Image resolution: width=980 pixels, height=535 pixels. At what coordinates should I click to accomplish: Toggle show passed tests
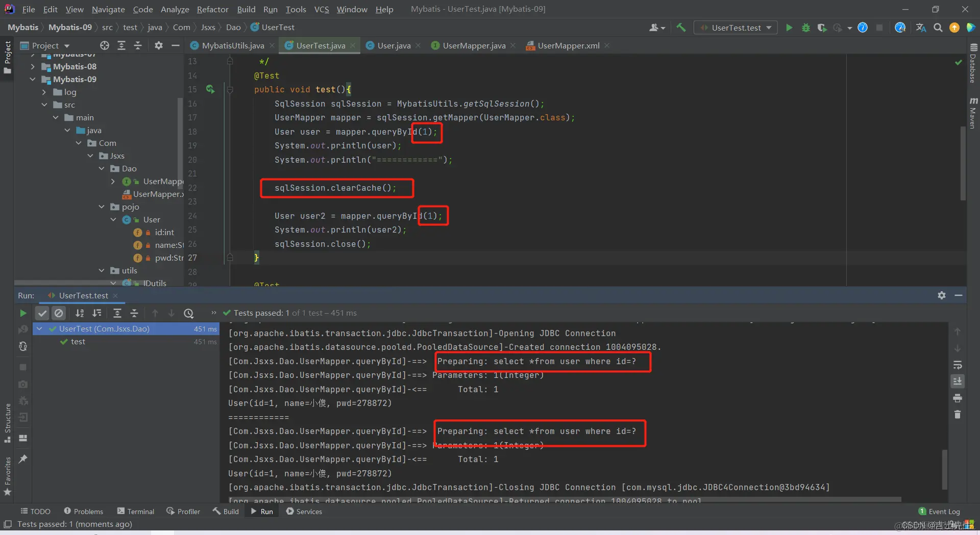42,313
